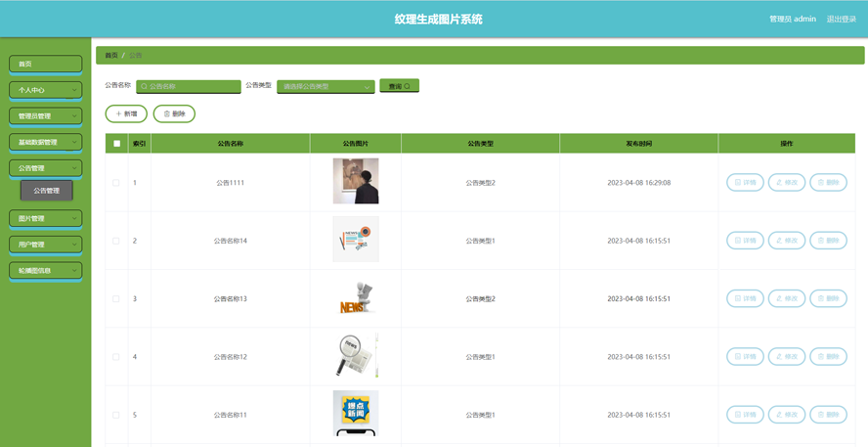Collapse the 公告管理 parent menu
Viewport: 868px width, 447px height.
[45, 168]
